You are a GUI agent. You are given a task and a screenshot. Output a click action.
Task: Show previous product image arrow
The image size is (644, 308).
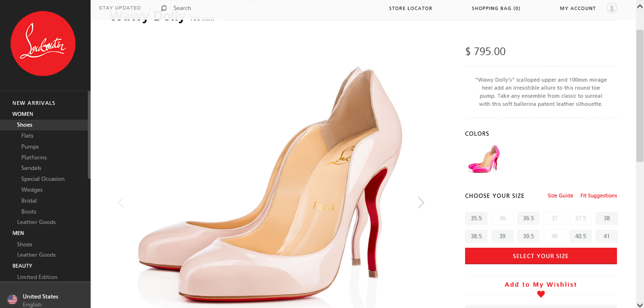pos(121,203)
